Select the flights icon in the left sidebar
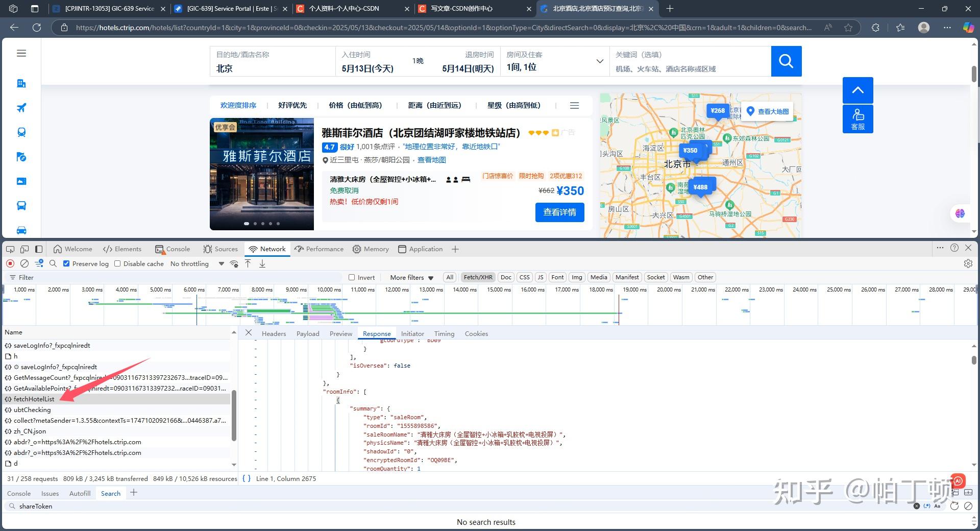This screenshot has height=531, width=980. pyautogui.click(x=21, y=108)
